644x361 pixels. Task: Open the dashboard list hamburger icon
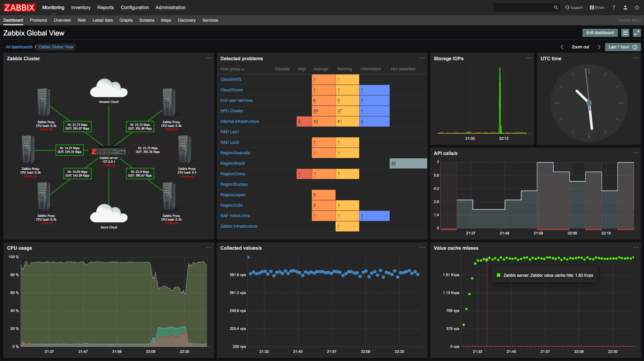[x=625, y=33]
